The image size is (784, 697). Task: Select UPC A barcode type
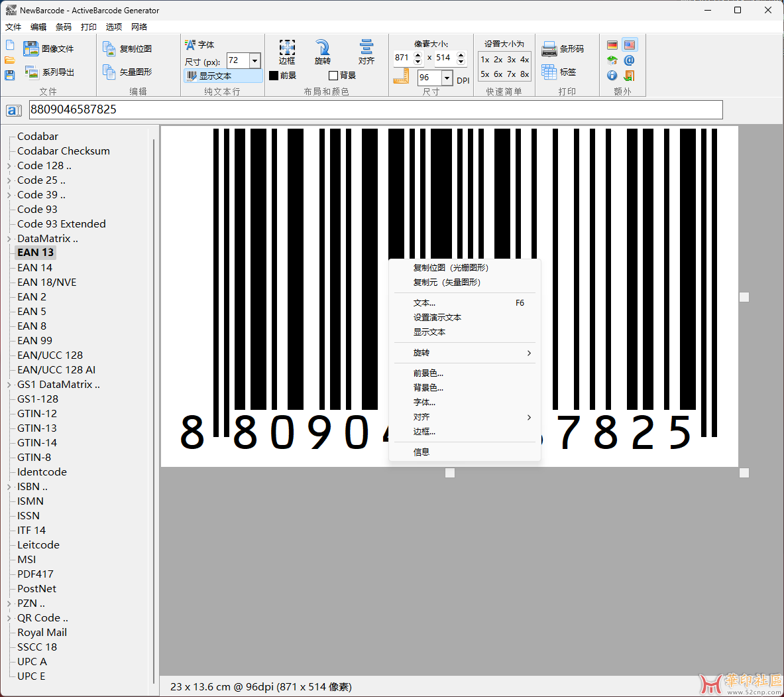point(32,662)
